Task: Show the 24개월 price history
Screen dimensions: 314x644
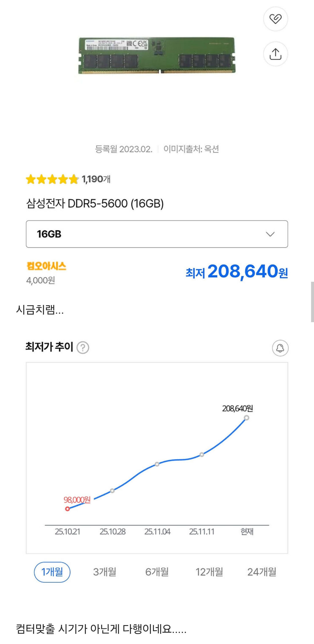Action: click(x=262, y=572)
